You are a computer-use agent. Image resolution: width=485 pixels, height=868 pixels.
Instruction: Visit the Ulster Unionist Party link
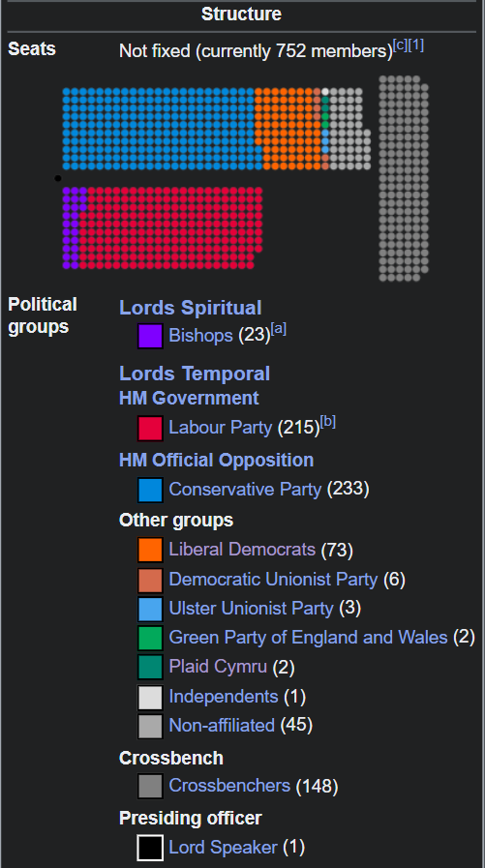tap(252, 608)
